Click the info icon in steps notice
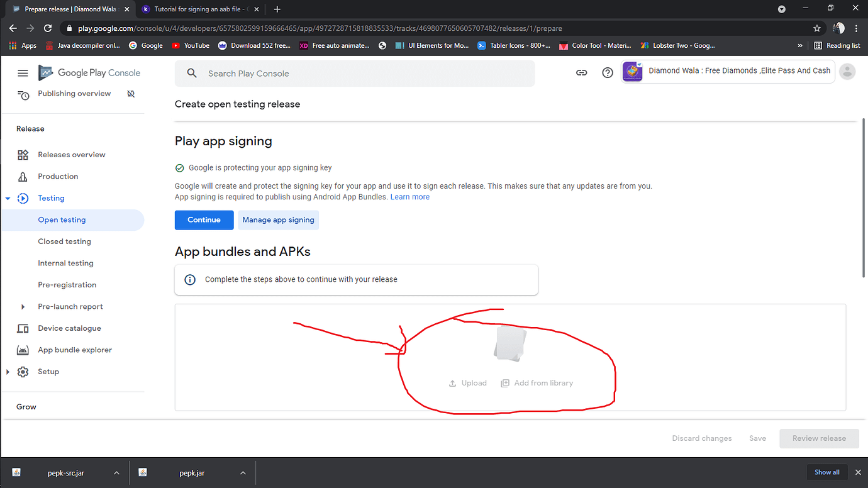868x488 pixels. [190, 280]
